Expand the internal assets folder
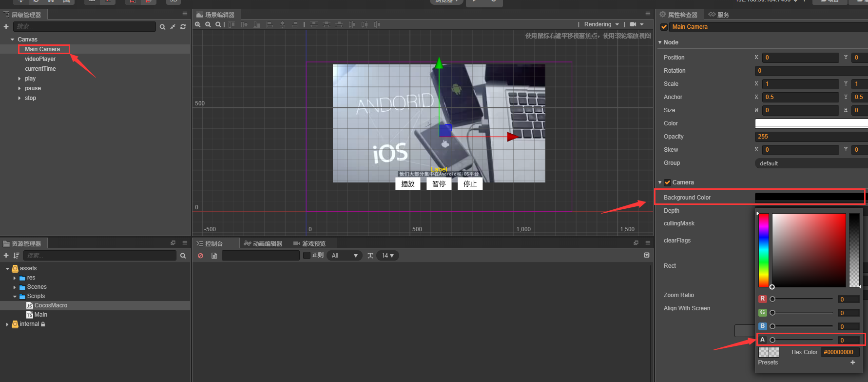The width and height of the screenshot is (868, 382). (x=7, y=324)
